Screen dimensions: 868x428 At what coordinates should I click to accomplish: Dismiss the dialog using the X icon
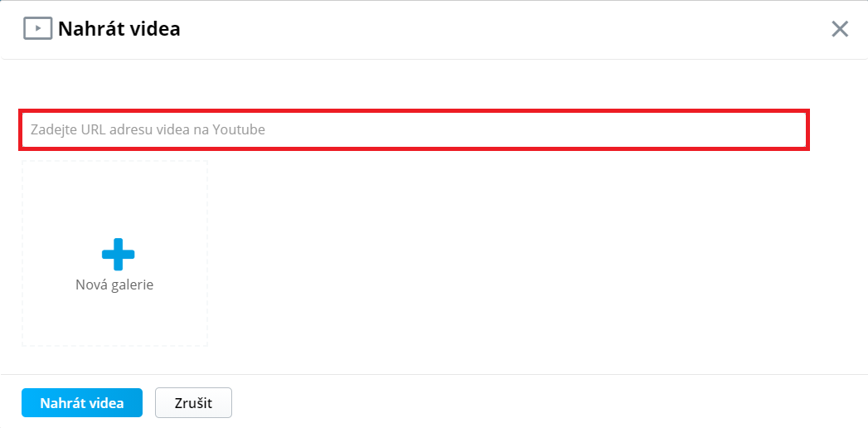point(840,29)
